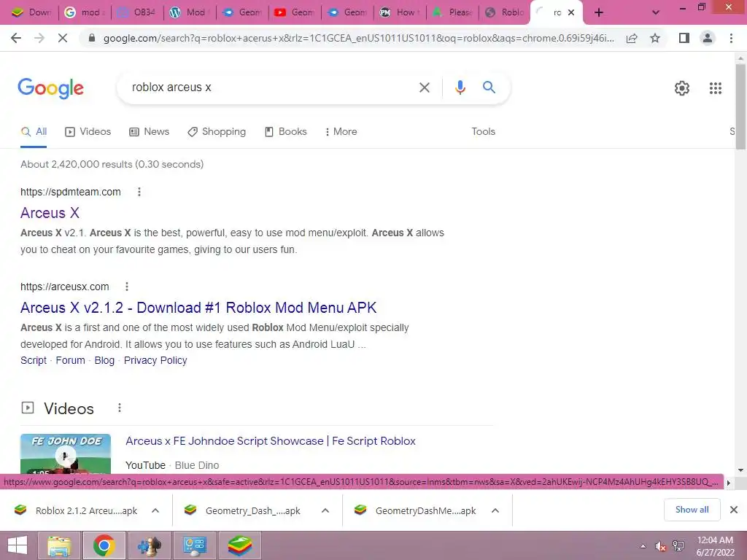Screen dimensions: 747x560
Task: Switch to Shopping results tab
Action: pos(217,132)
